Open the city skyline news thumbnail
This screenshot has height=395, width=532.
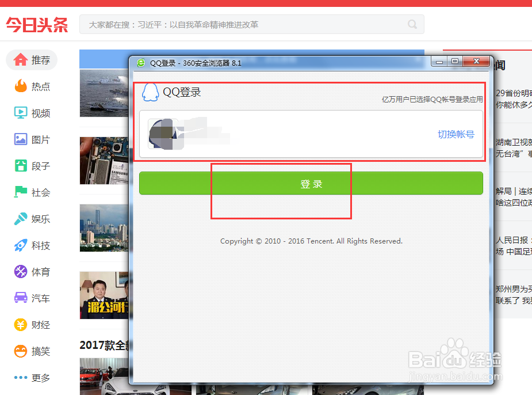105,228
